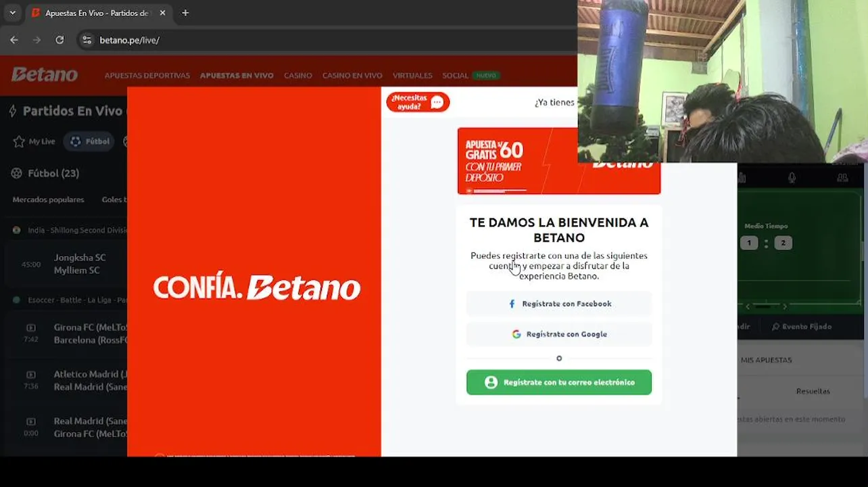Click the My Live star icon
The height and width of the screenshot is (487, 868).
click(19, 141)
